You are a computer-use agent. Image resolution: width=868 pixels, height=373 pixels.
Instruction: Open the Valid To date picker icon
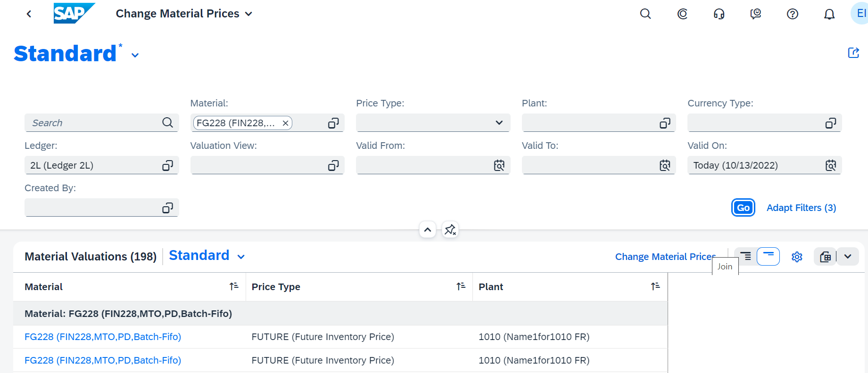click(x=665, y=165)
